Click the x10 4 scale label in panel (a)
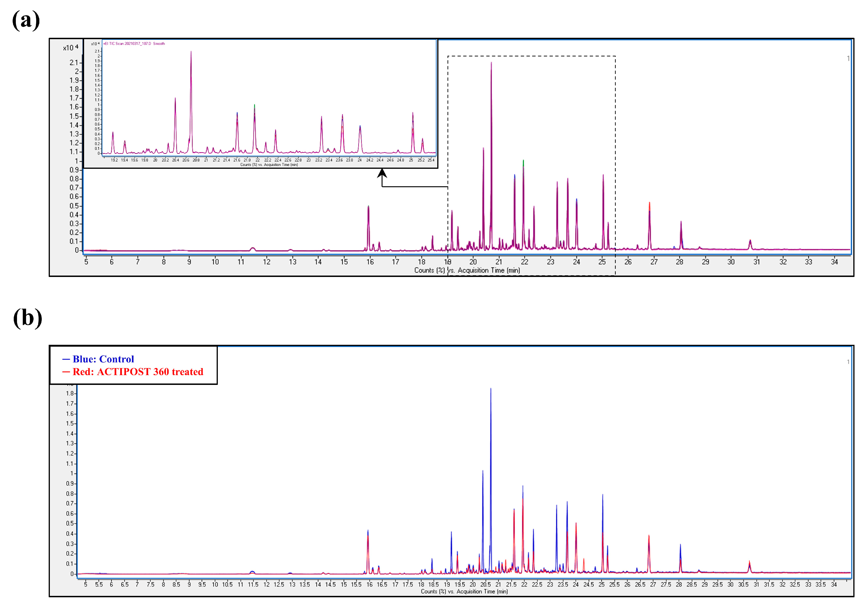The width and height of the screenshot is (868, 608). tap(71, 48)
